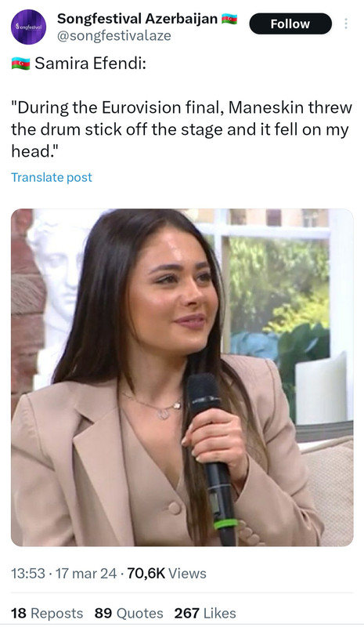Screen dimensions: 364x627
Task: Show the 89 Quotes list
Action: 128,613
